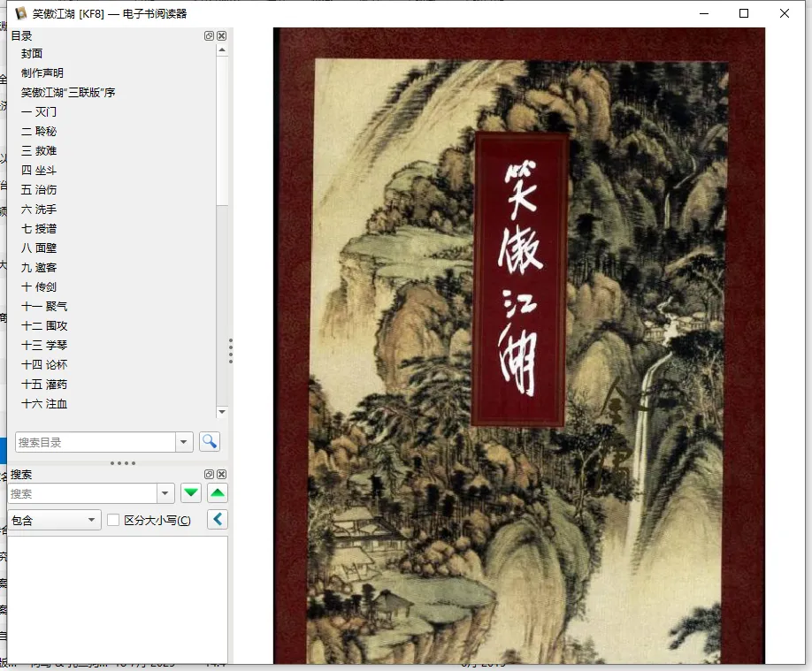Open the 搜索目录 history dropdown arrow
This screenshot has height=671, width=812.
(x=184, y=442)
